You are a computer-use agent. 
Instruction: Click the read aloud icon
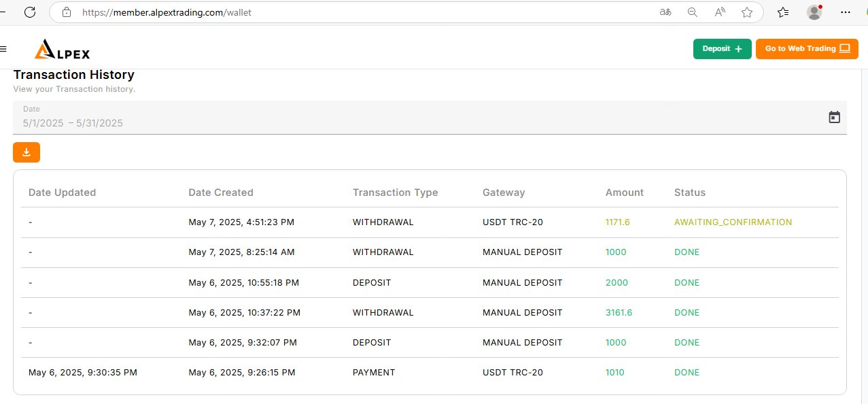click(720, 12)
